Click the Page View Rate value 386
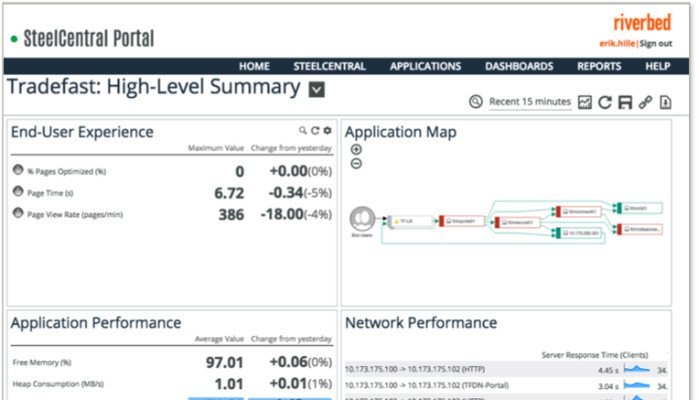 click(x=231, y=214)
